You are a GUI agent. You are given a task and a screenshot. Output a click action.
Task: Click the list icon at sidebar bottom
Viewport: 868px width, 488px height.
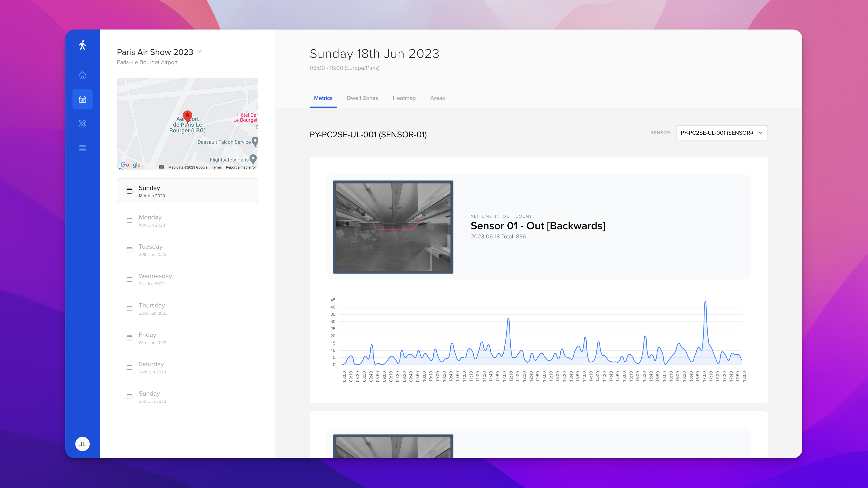pos(82,148)
